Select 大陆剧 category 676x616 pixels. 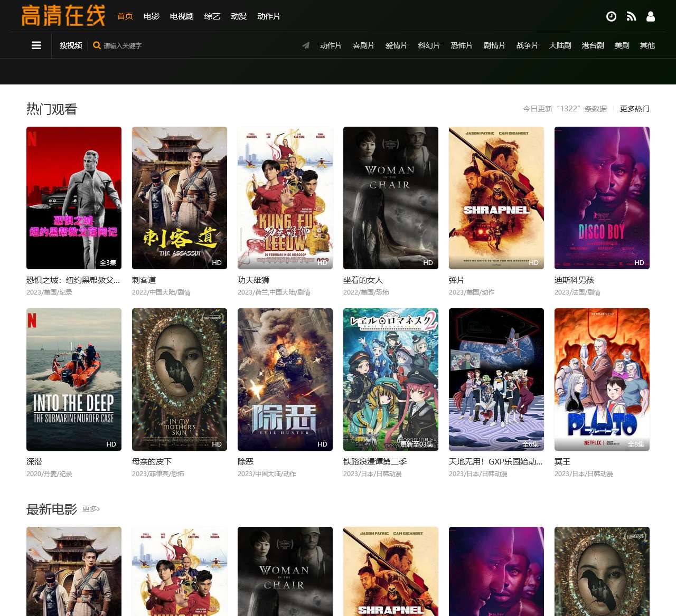pos(560,45)
